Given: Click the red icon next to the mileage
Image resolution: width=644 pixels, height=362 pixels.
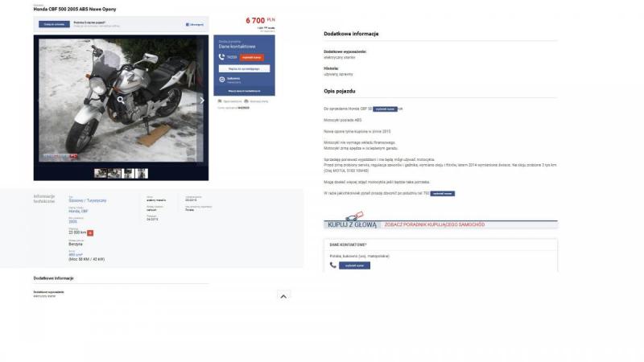Looking at the screenshot, I should (90, 232).
